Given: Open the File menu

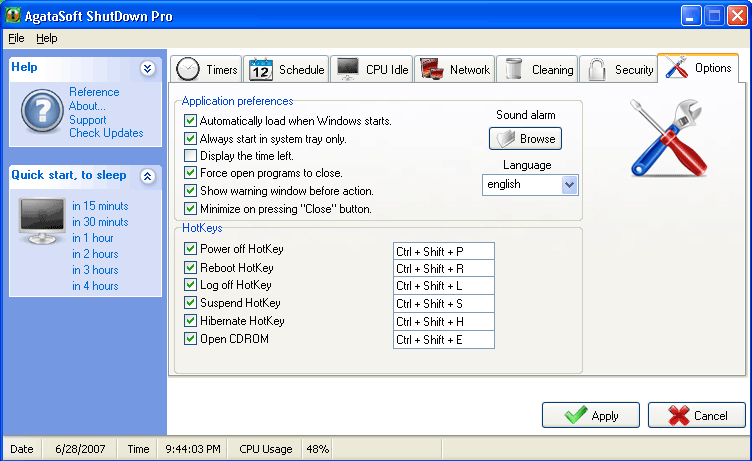Looking at the screenshot, I should click(x=16, y=38).
